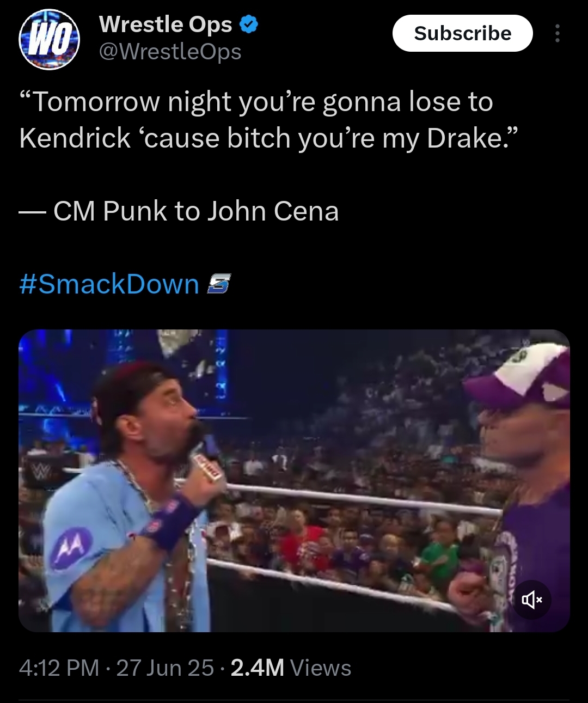Screen dimensions: 588x703
Task: Open the #SmackDown hashtag
Action: [x=109, y=284]
